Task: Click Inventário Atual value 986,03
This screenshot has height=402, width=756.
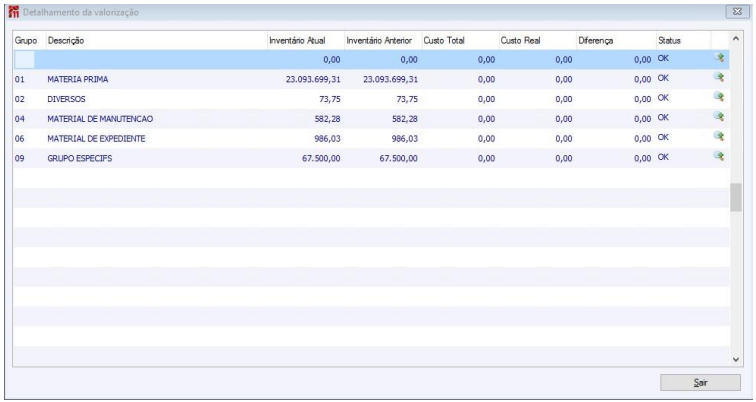Action: click(x=328, y=139)
